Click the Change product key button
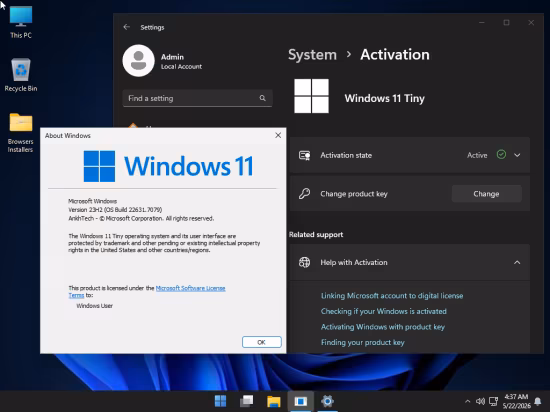The image size is (550, 412). point(487,194)
